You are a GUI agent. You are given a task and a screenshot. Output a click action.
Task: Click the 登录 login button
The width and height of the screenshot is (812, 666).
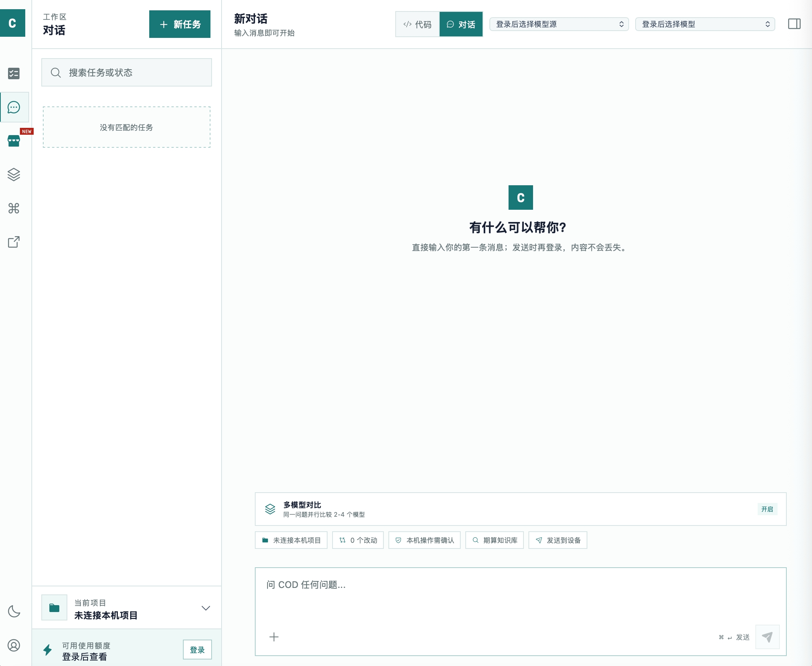click(x=197, y=650)
